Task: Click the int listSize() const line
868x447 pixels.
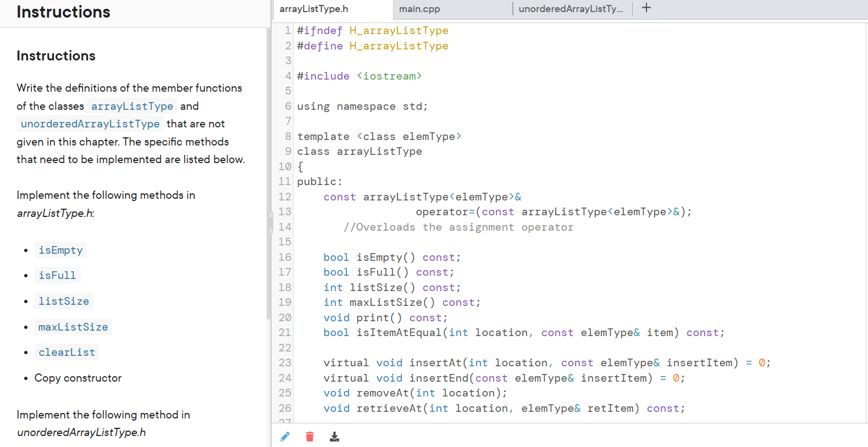Action: [x=392, y=287]
